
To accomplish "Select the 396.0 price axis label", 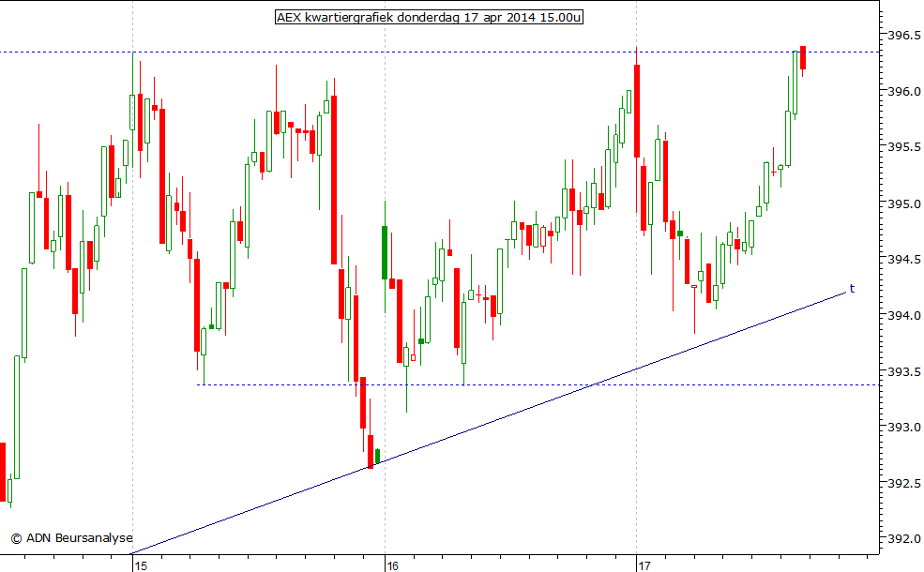I will tap(904, 91).
